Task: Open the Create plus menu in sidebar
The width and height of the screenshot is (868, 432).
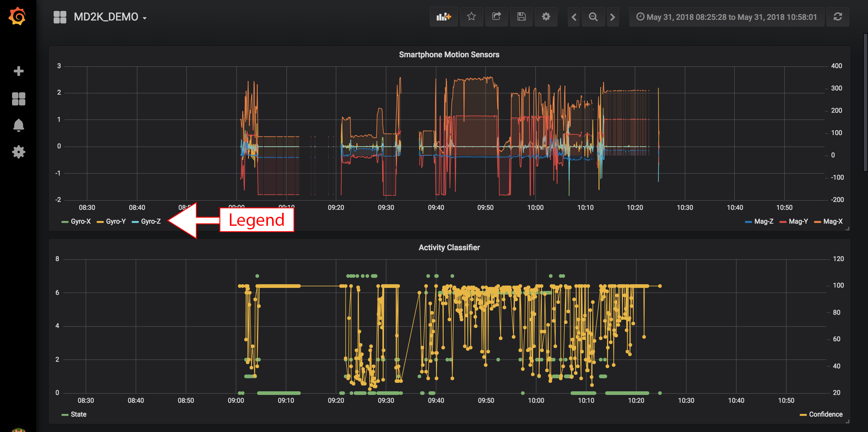Action: coord(18,71)
